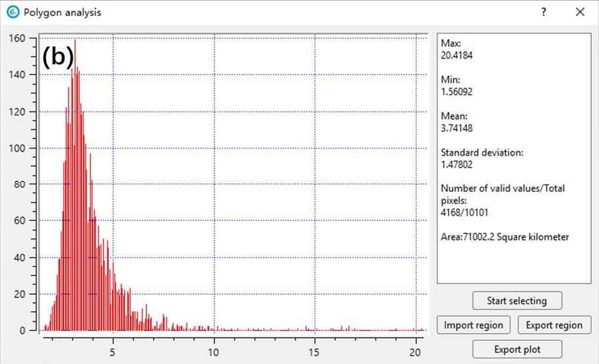Click the Export region button
This screenshot has height=364, width=599.
point(554,325)
